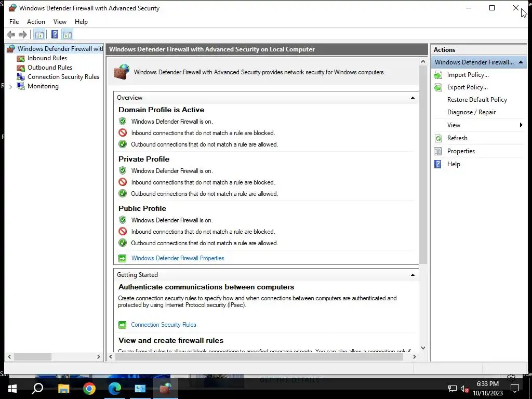Collapse the Getting Started section

413,275
